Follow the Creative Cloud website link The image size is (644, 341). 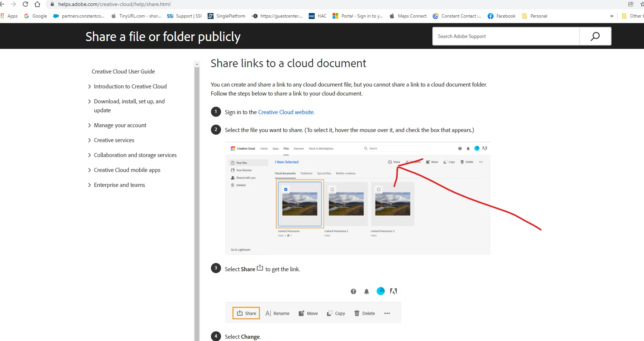click(286, 112)
